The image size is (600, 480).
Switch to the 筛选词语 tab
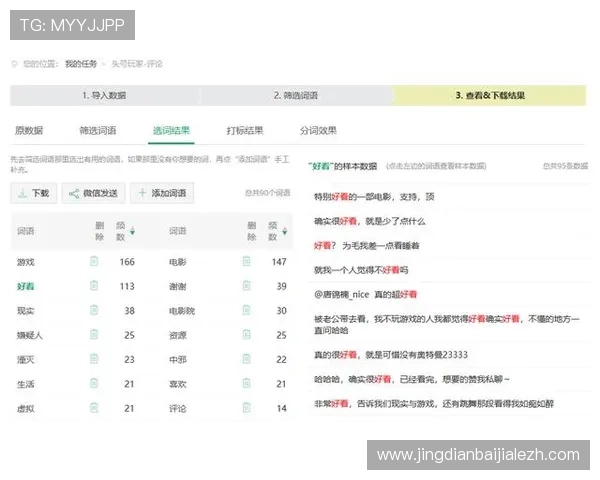pyautogui.click(x=98, y=131)
